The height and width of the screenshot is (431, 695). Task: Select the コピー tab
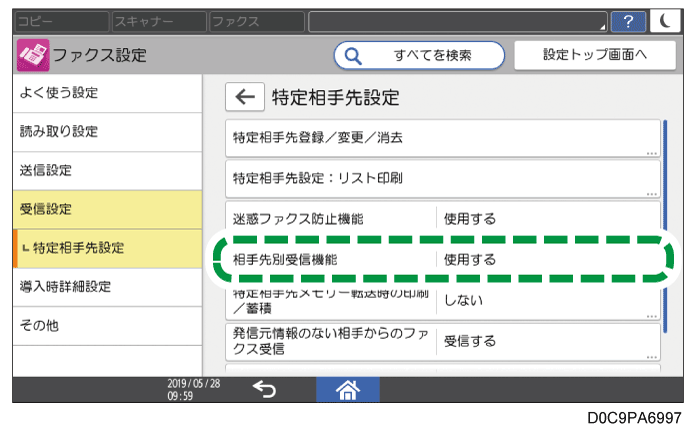[x=62, y=21]
